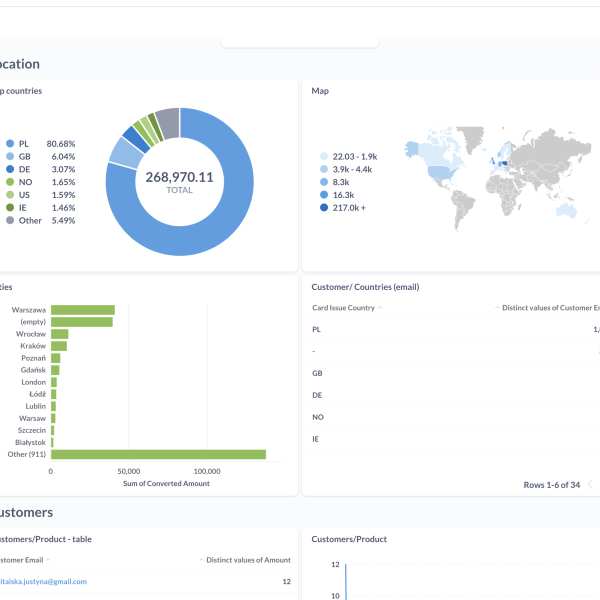This screenshot has width=600, height=600.
Task: Click the Warszawa bar in the chart
Action: (x=83, y=310)
